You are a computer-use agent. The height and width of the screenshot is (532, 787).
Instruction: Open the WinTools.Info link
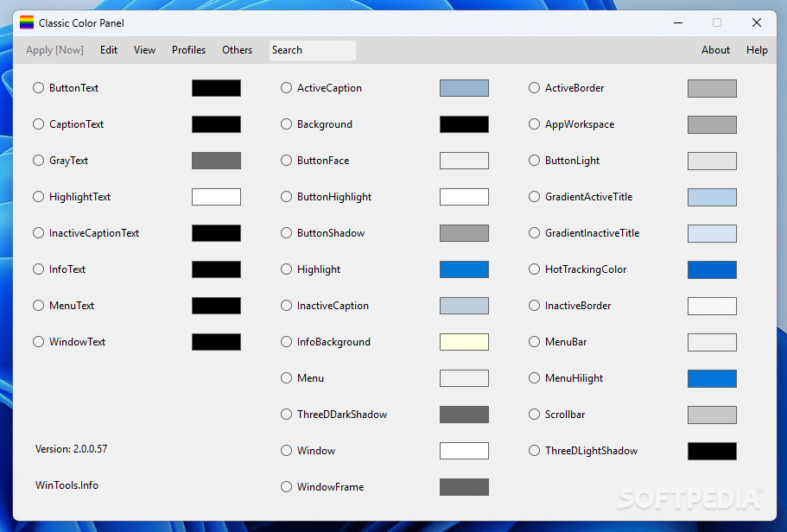point(67,485)
